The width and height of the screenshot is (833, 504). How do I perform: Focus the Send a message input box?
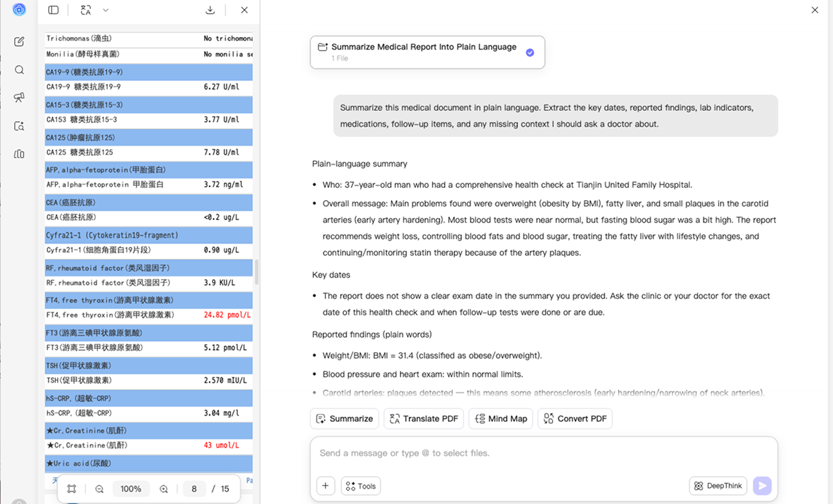tap(544, 453)
